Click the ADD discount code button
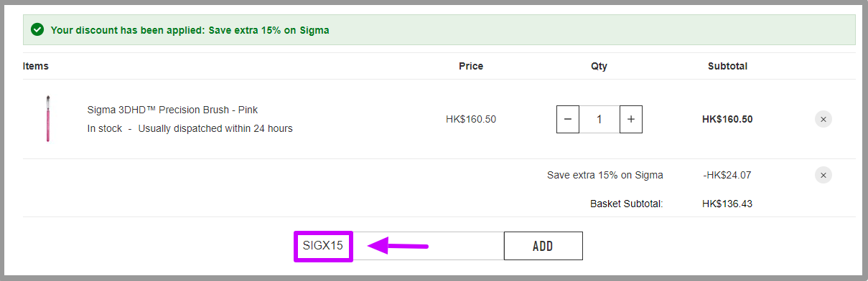Viewport: 868px width, 281px height. (543, 246)
